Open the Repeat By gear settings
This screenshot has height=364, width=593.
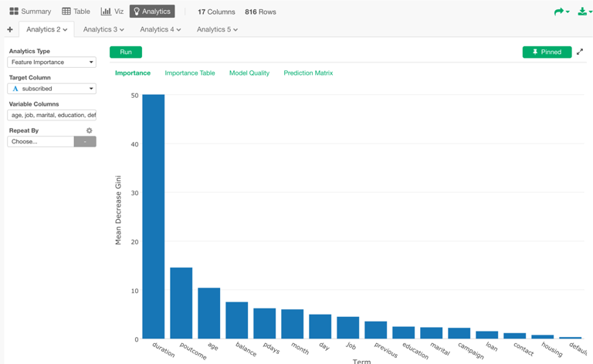[x=90, y=130]
